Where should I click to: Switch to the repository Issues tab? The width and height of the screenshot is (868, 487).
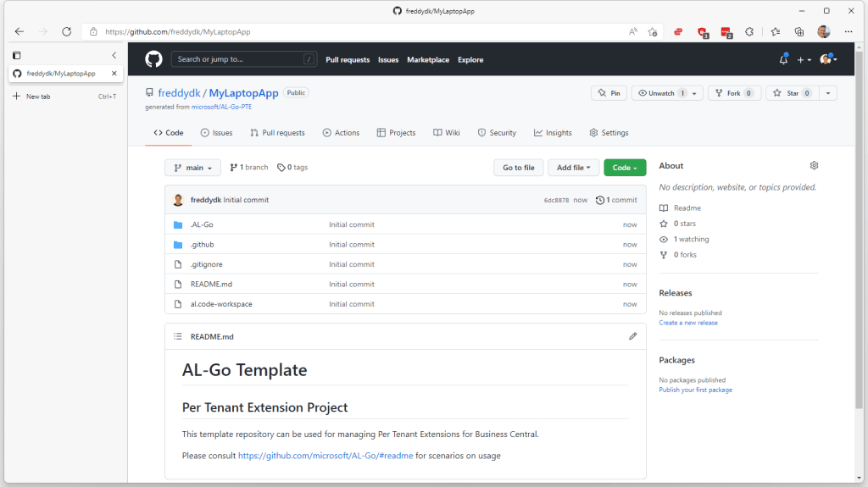216,133
